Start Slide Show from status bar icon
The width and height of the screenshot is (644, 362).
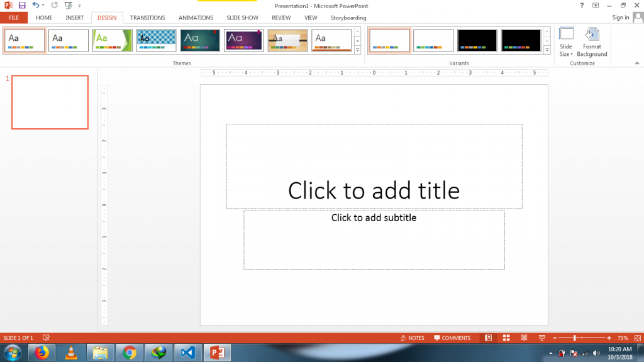[x=540, y=338]
